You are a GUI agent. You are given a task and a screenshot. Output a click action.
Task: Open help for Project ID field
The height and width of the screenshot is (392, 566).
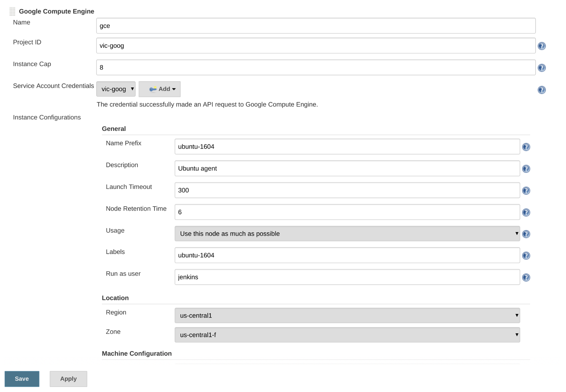pos(541,46)
